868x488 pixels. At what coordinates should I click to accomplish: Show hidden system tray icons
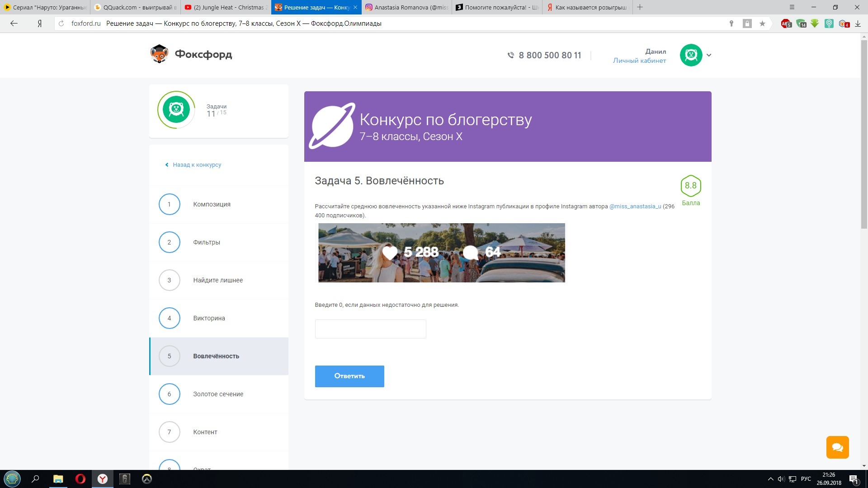[x=770, y=479]
